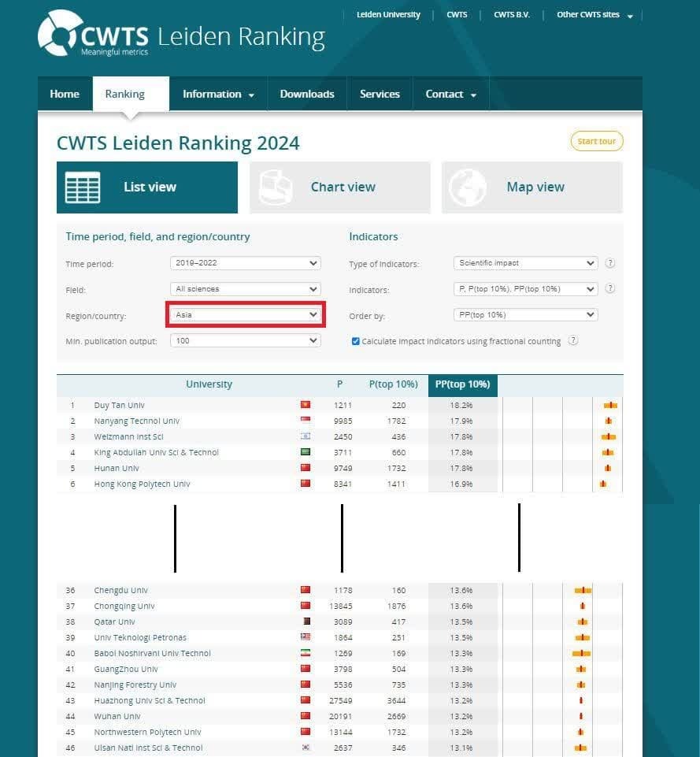This screenshot has width=700, height=757.
Task: Click help icon beside Indicators dropdown
Action: (x=609, y=289)
